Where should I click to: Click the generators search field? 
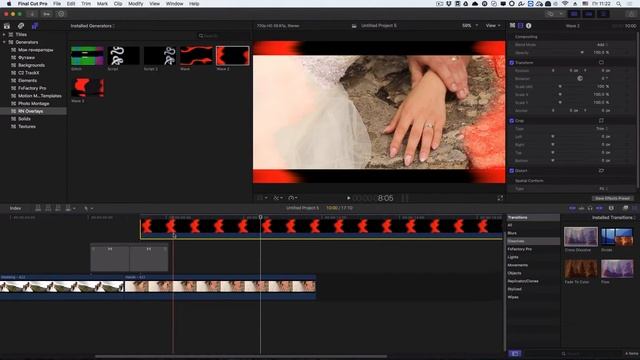222,36
